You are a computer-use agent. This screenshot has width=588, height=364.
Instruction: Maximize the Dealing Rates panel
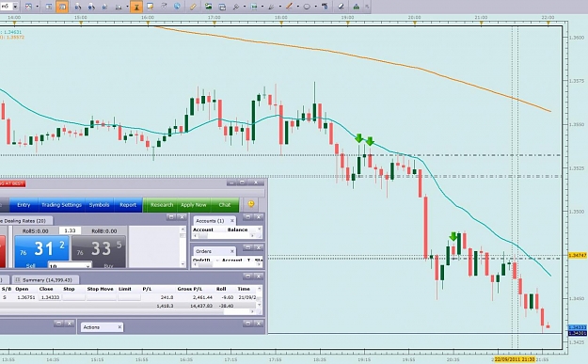171,217
